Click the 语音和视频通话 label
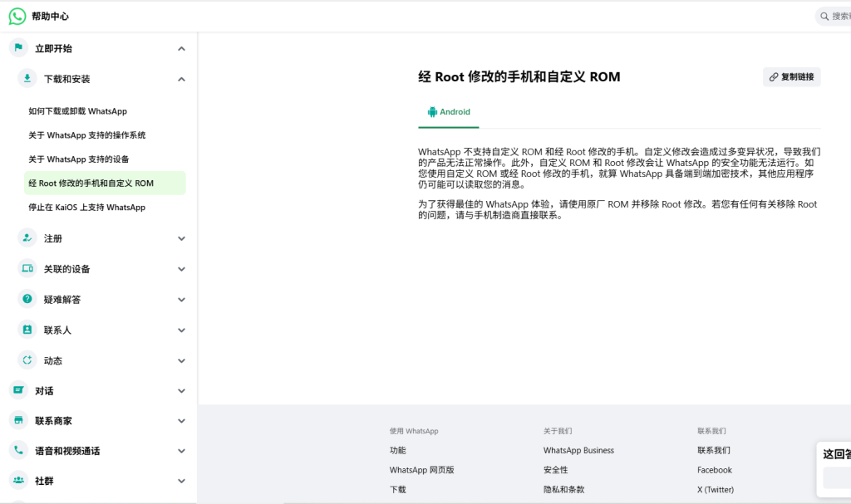 pos(67,451)
